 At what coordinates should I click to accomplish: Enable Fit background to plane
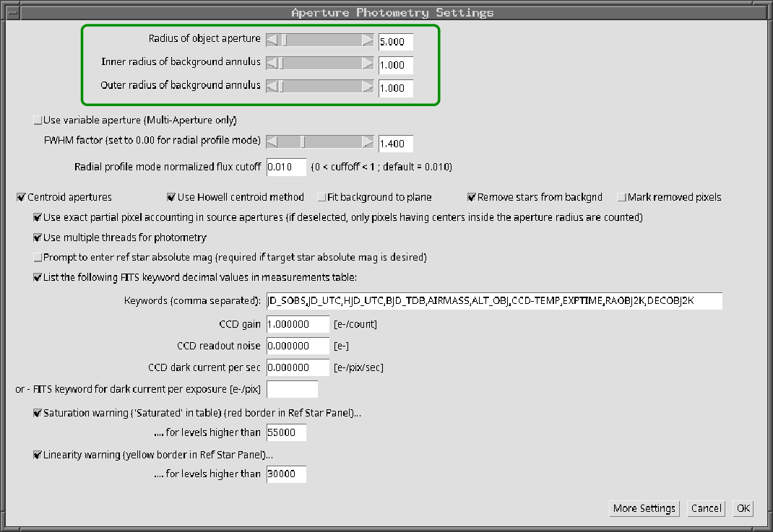pos(321,197)
